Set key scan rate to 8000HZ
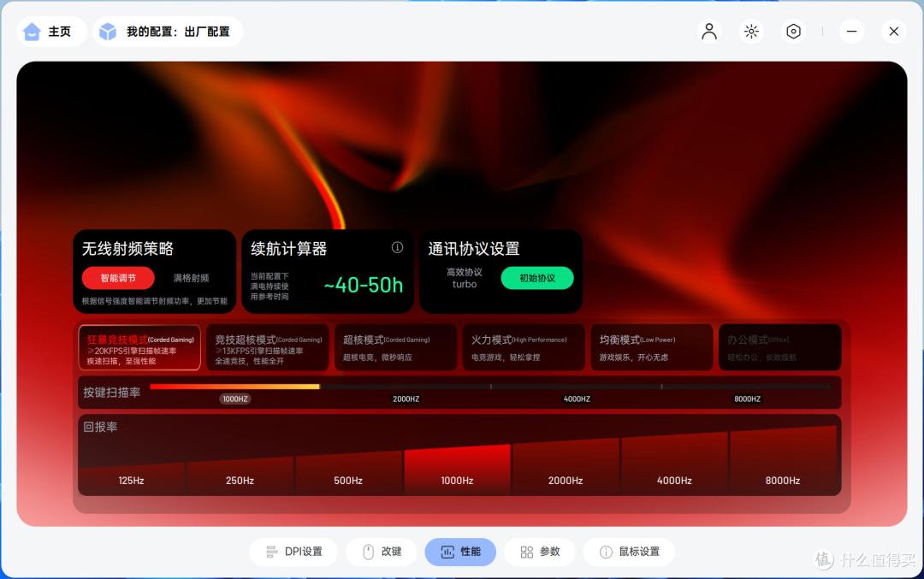This screenshot has height=579, width=924. click(747, 399)
